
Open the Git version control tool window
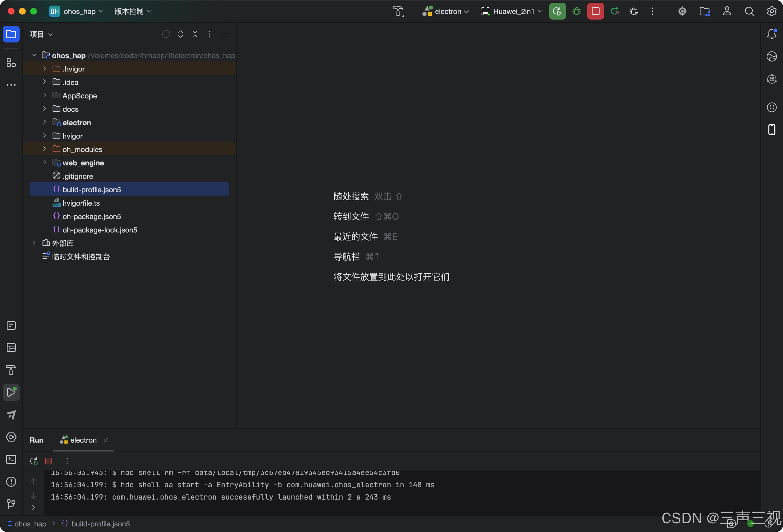[x=11, y=504]
